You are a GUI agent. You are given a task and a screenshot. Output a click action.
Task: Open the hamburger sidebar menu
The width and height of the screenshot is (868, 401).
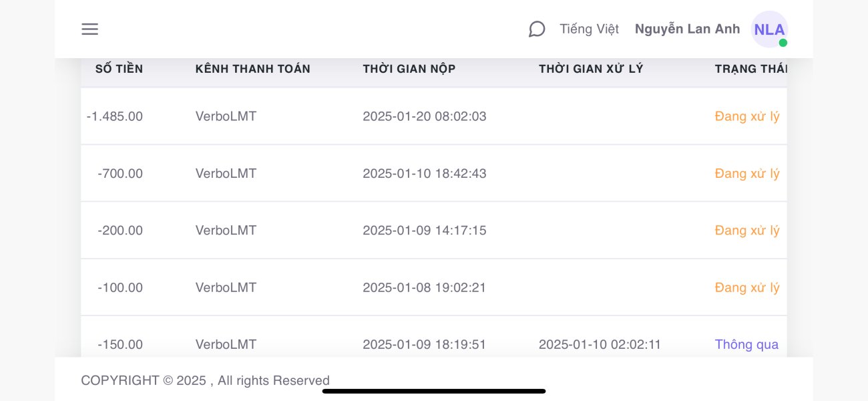click(89, 29)
